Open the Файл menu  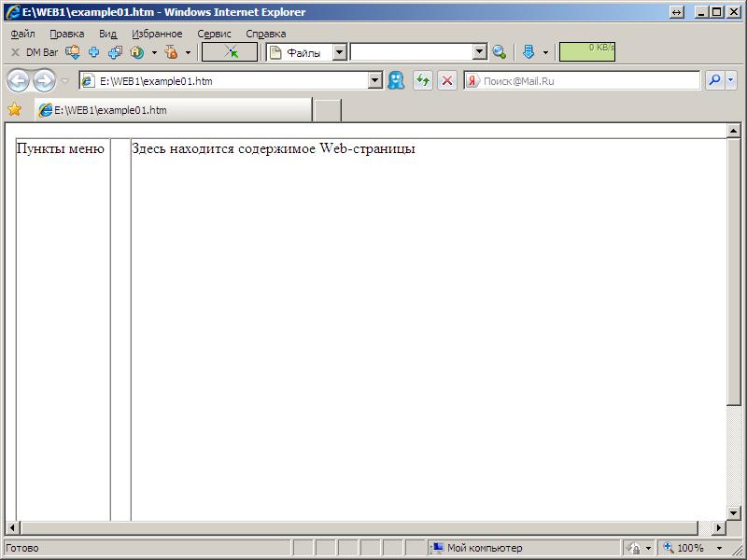pyautogui.click(x=22, y=34)
